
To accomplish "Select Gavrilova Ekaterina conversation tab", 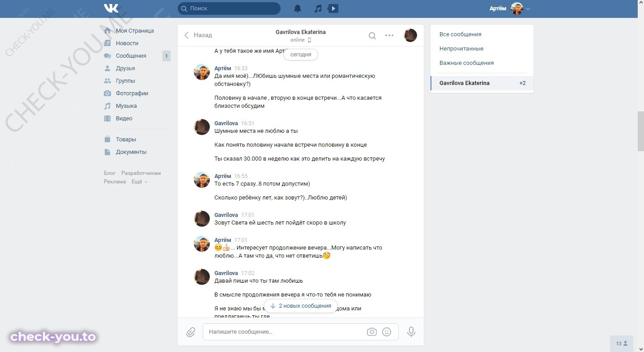I will (482, 83).
